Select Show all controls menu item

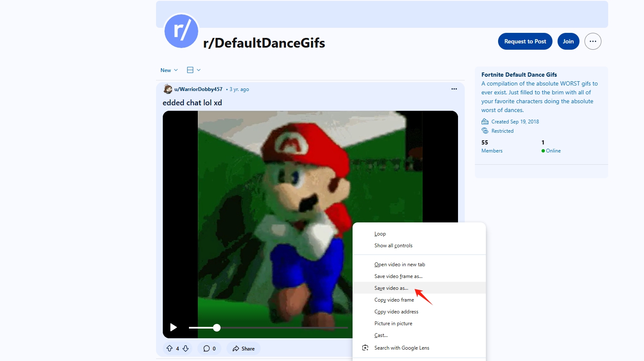click(419, 246)
